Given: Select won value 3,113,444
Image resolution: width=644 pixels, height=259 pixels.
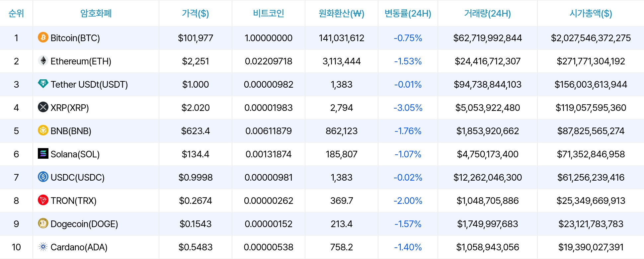Looking at the screenshot, I should click(342, 61).
